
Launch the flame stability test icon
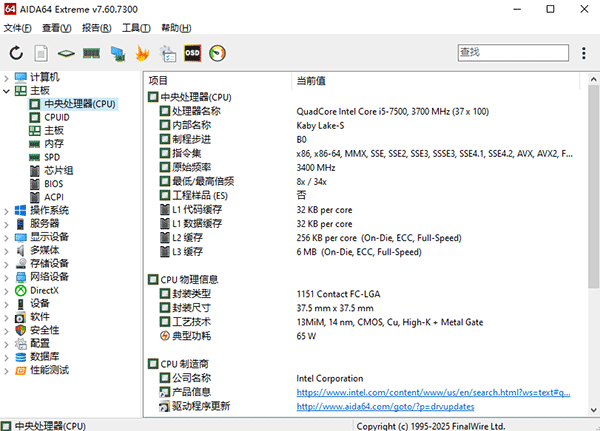click(x=142, y=53)
